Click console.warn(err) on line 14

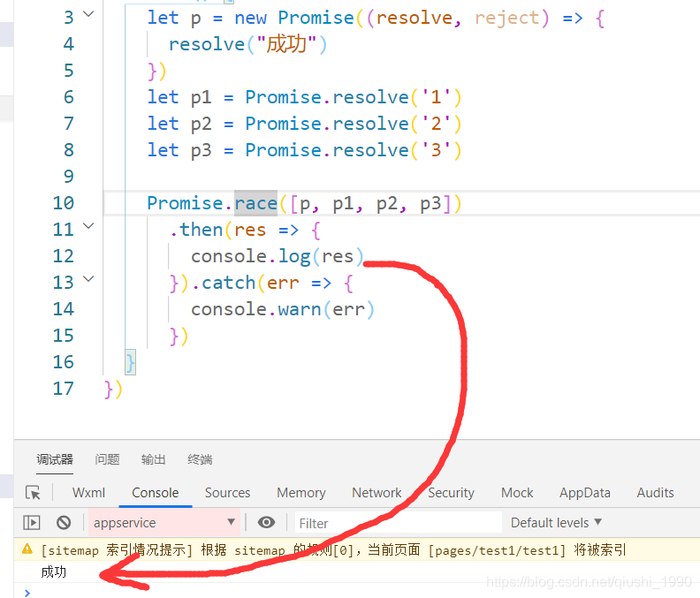point(283,309)
